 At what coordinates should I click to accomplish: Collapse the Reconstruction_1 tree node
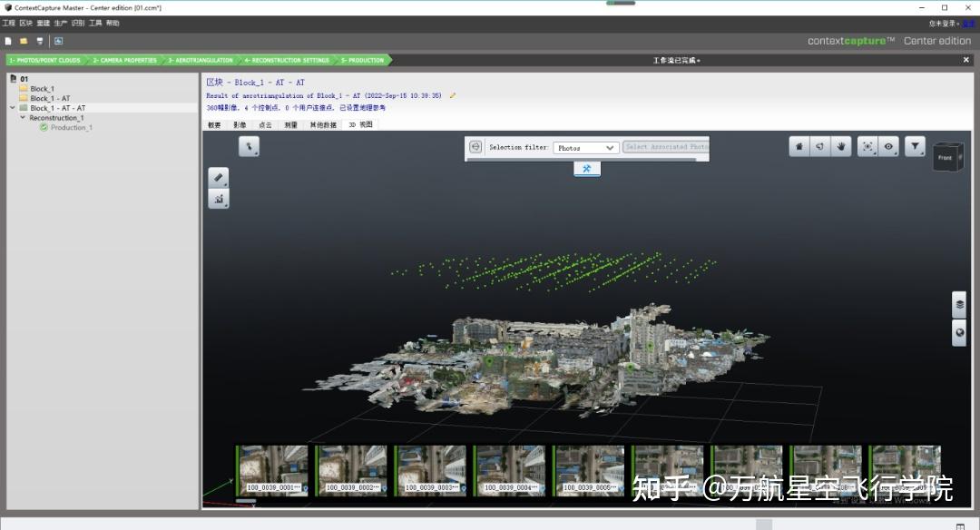coord(24,117)
